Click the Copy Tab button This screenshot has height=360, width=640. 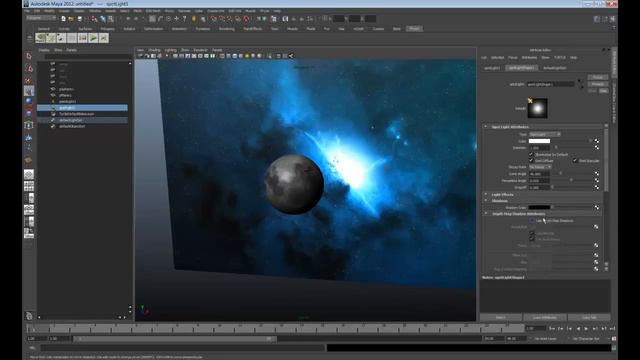589,318
